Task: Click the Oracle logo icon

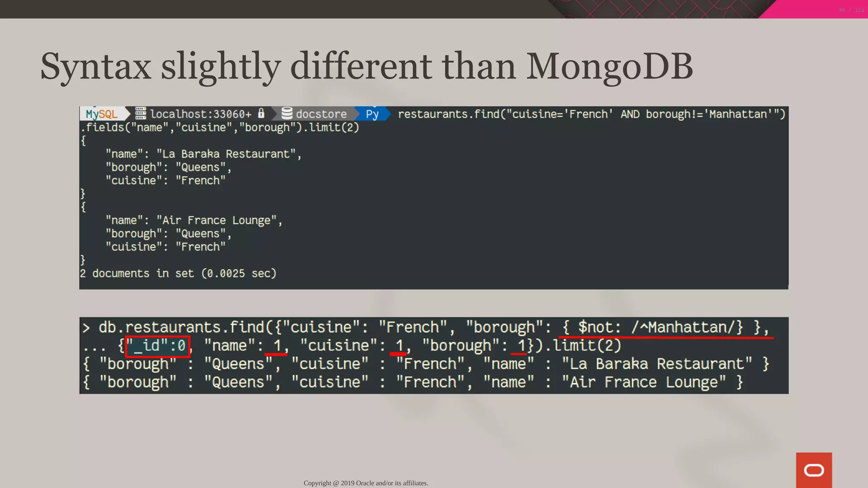Action: pyautogui.click(x=813, y=470)
